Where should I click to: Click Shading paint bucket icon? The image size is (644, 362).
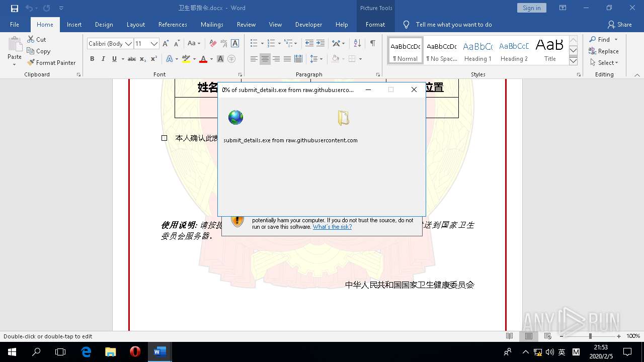tap(335, 59)
